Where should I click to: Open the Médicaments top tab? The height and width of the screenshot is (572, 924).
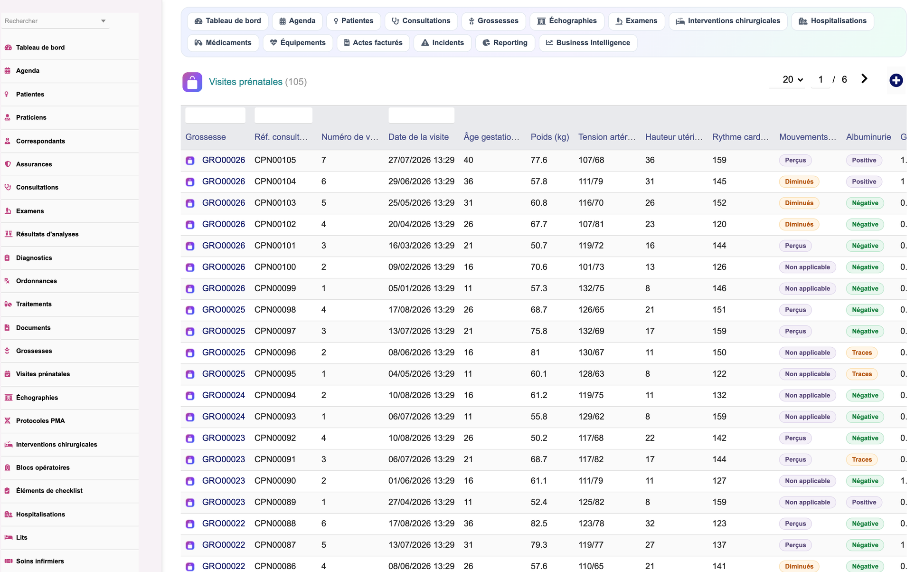click(223, 43)
